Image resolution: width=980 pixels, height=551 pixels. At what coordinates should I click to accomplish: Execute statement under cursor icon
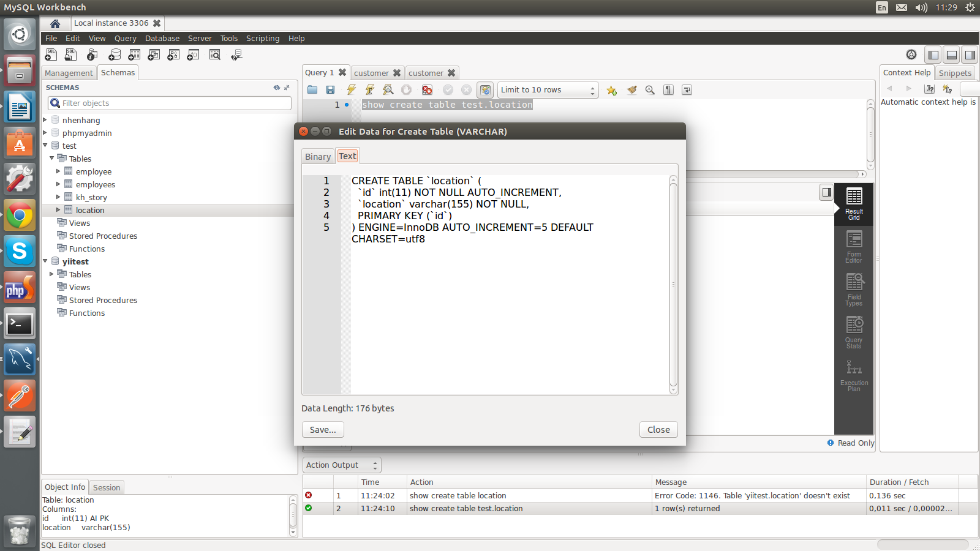(x=369, y=90)
